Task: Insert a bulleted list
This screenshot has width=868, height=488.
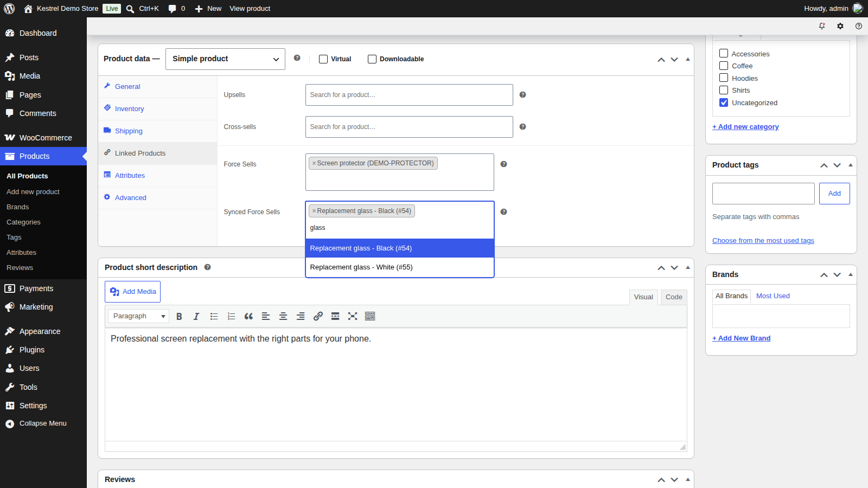Action: point(214,316)
